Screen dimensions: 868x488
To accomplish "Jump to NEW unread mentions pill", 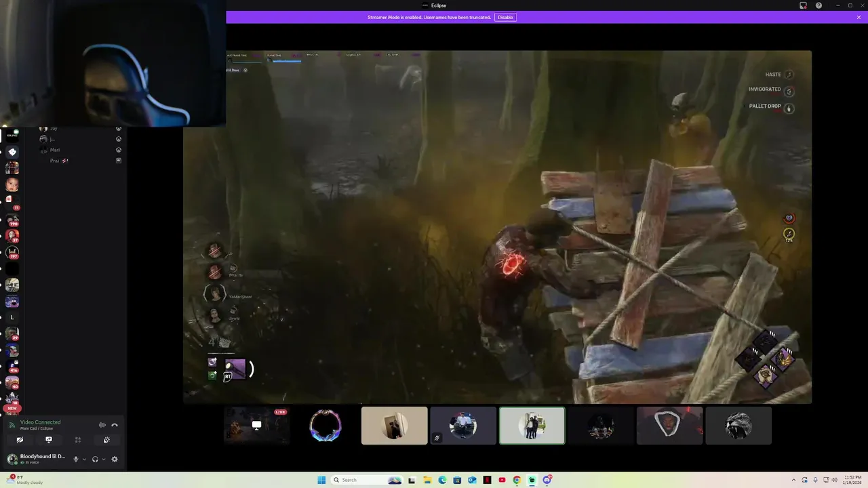I will pyautogui.click(x=12, y=409).
